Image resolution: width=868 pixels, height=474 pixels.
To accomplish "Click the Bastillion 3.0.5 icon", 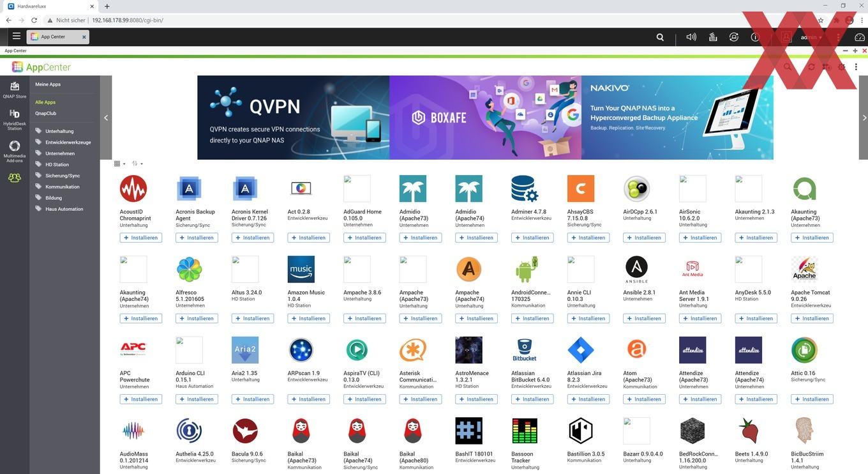I will click(x=581, y=431).
